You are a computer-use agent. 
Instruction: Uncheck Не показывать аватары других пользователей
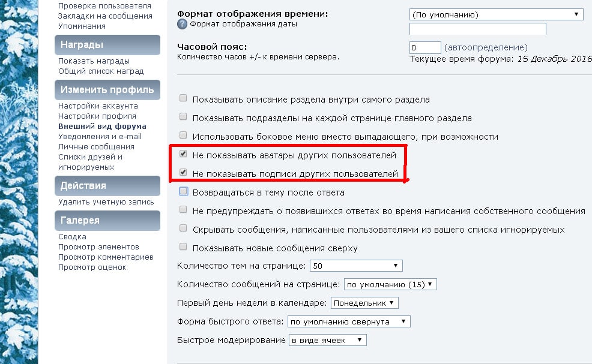pyautogui.click(x=183, y=154)
